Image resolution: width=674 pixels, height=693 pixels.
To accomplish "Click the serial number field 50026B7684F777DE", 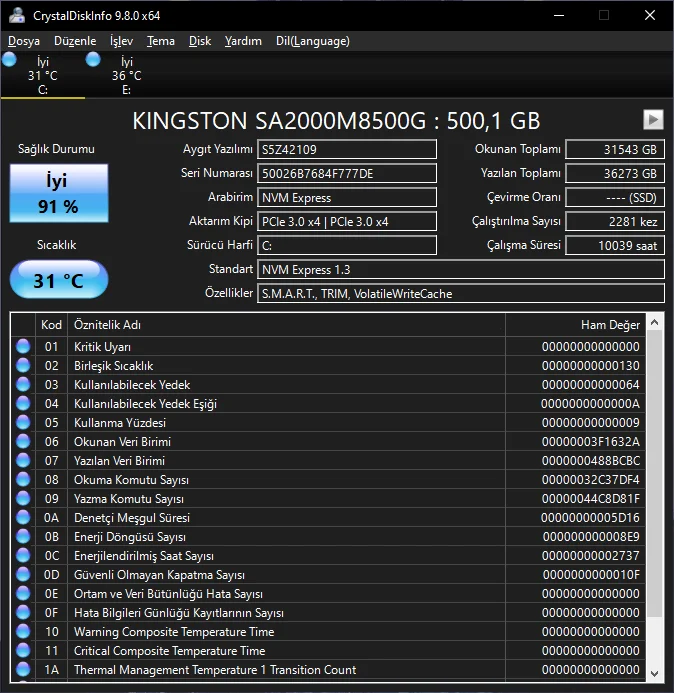I will [347, 173].
